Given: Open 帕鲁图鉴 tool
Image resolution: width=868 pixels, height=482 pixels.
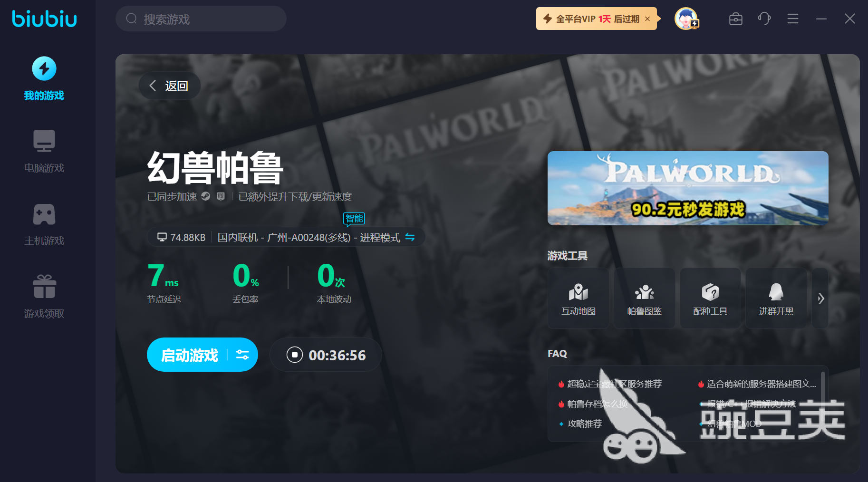Looking at the screenshot, I should tap(645, 298).
